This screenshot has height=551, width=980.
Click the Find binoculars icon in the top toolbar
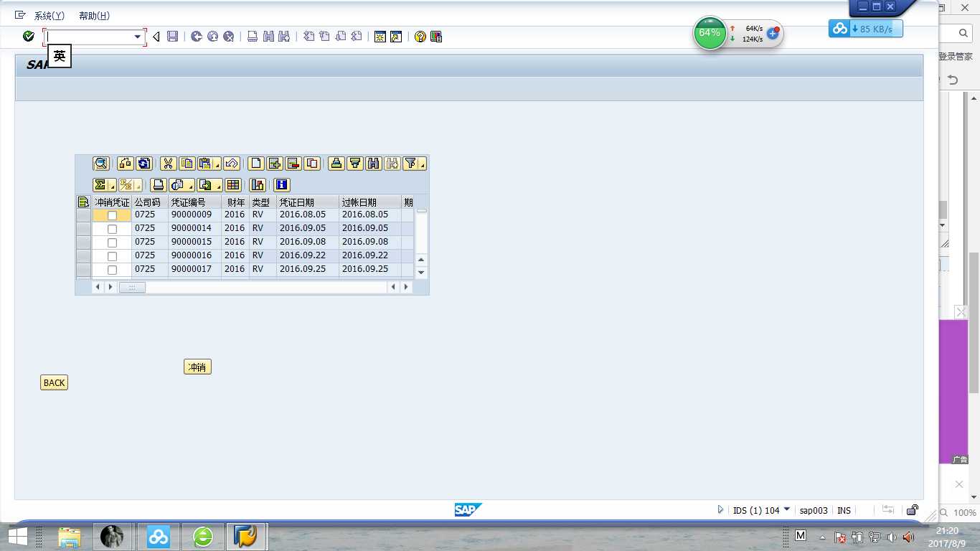click(x=268, y=37)
